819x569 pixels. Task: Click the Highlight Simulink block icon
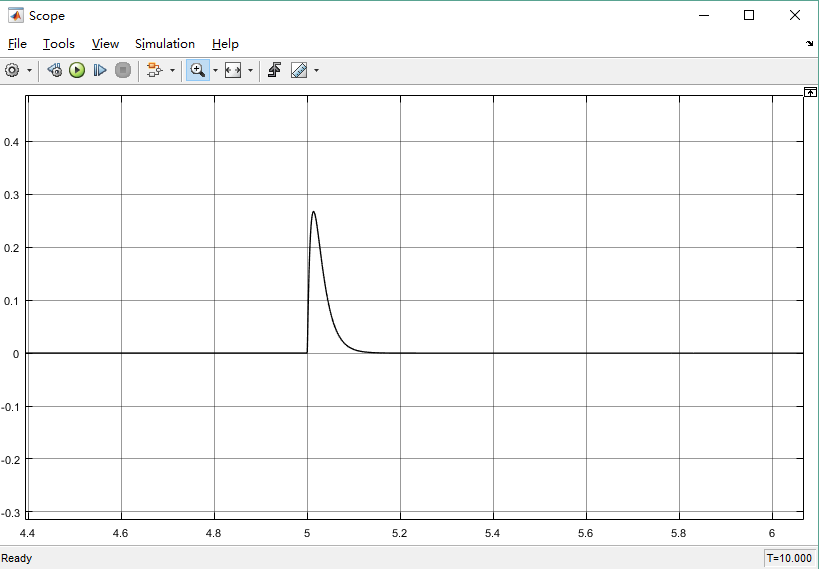click(x=154, y=70)
